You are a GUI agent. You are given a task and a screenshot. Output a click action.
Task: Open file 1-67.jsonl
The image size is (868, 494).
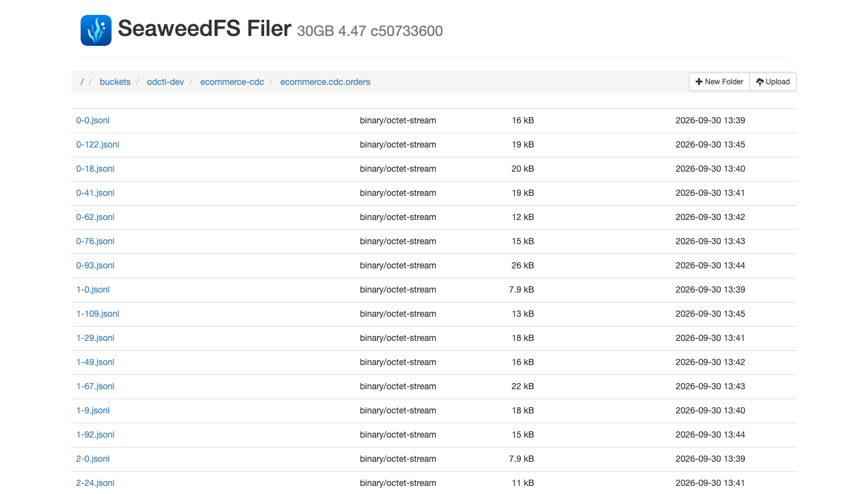(x=95, y=386)
